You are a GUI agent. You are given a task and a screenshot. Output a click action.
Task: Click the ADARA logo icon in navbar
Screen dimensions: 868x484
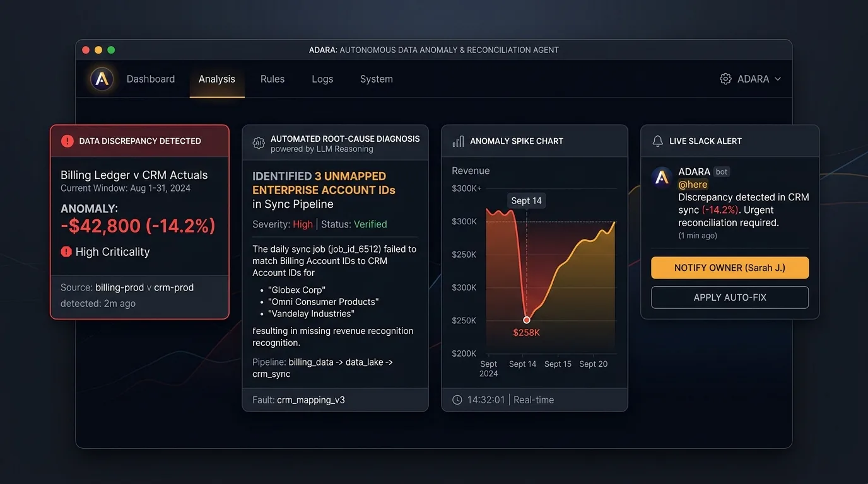102,79
